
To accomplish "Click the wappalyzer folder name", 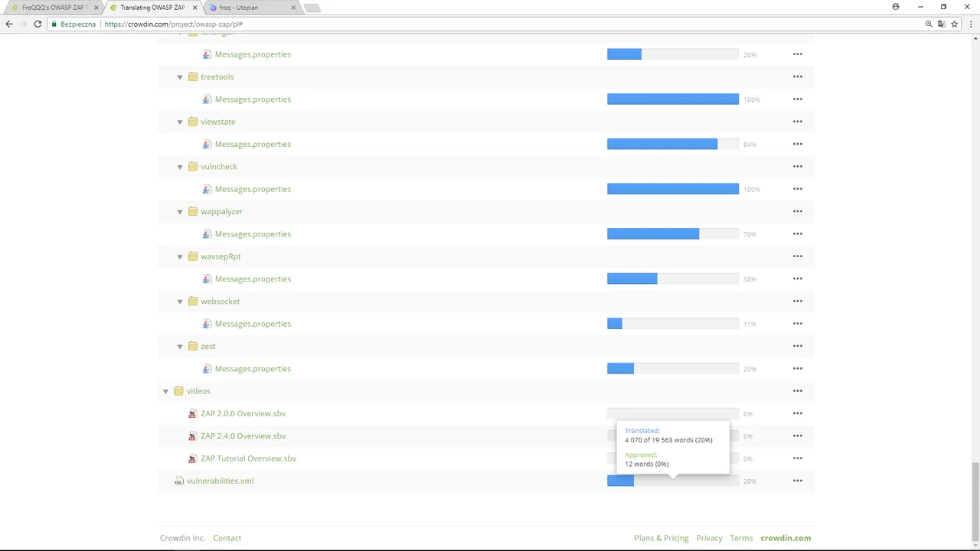I will coord(221,211).
